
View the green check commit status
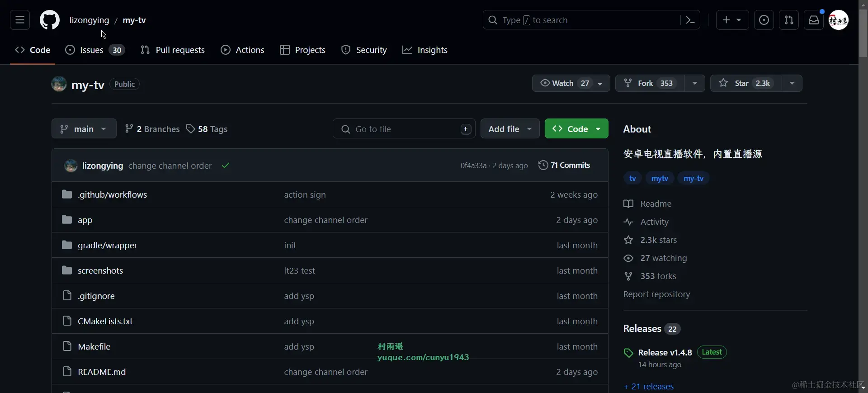(x=226, y=166)
